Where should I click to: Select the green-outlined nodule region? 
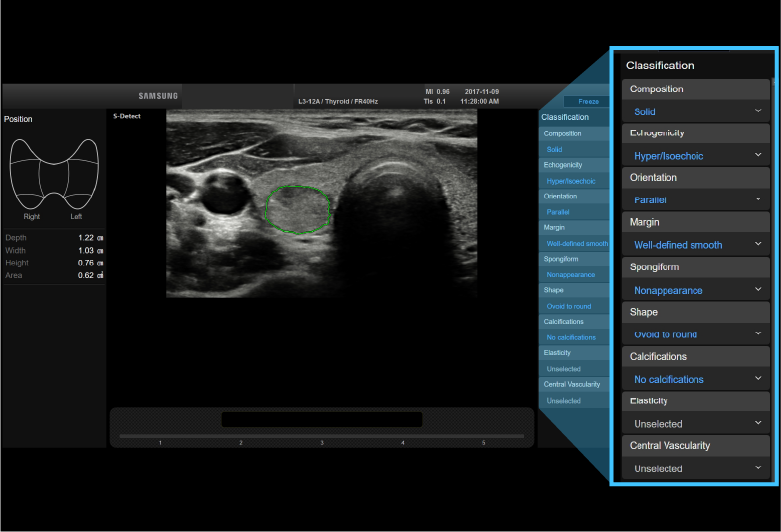(x=298, y=209)
